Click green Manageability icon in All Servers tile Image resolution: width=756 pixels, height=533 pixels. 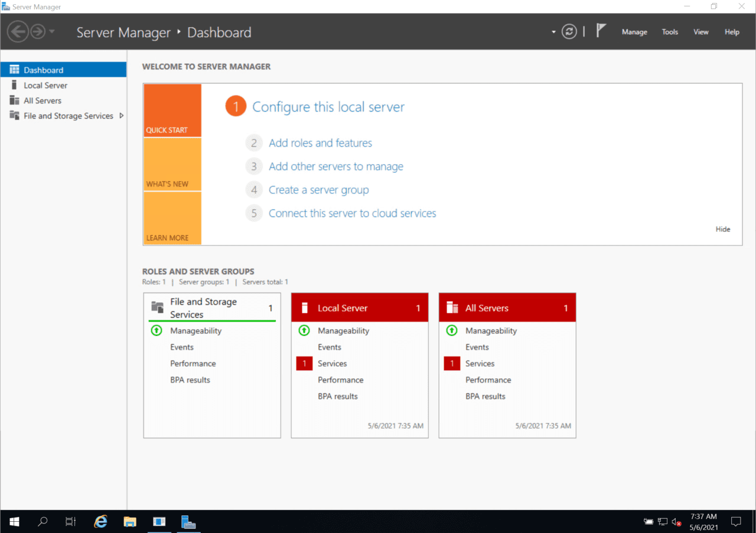pyautogui.click(x=452, y=331)
